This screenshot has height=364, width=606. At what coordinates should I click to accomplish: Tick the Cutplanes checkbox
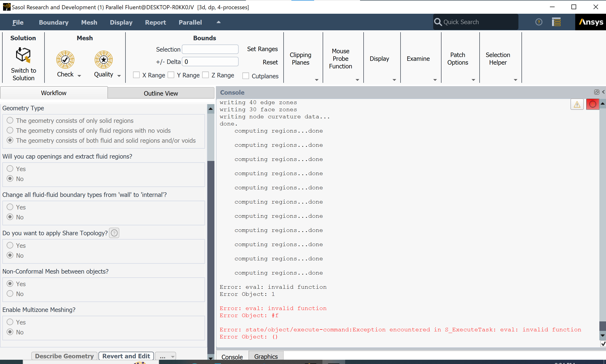coord(245,76)
